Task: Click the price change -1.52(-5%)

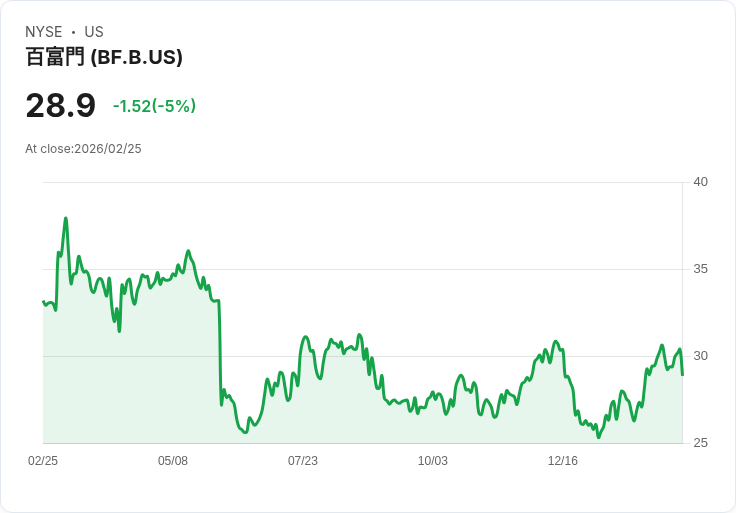Action: [x=154, y=106]
